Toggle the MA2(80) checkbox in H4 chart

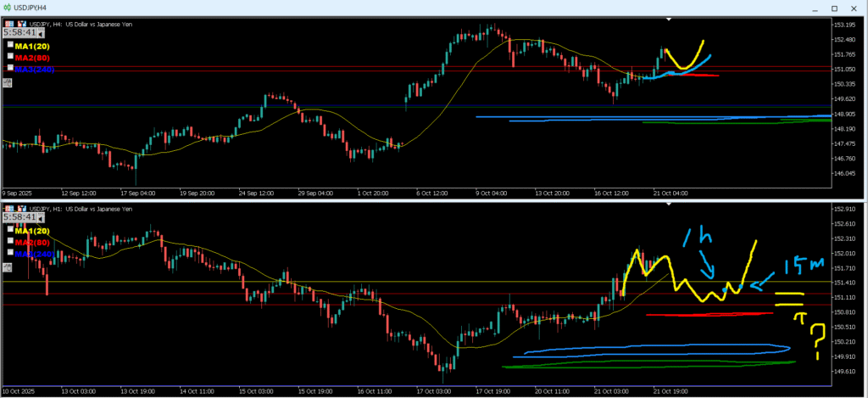pyautogui.click(x=10, y=57)
